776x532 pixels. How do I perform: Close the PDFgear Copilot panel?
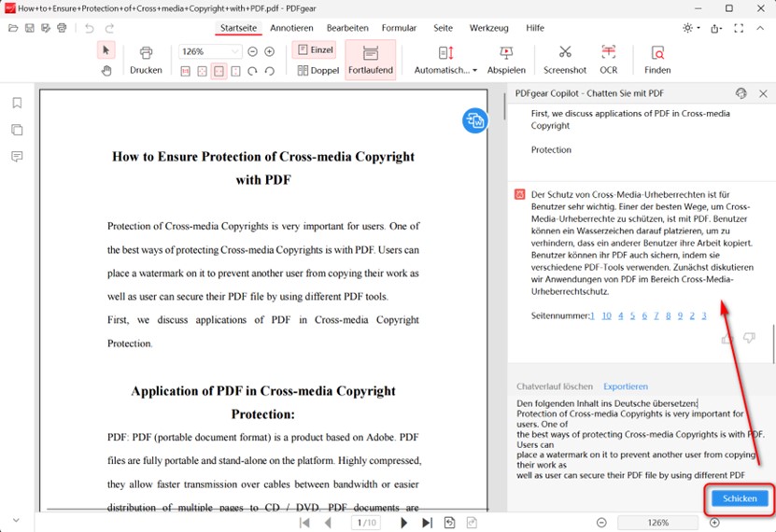[763, 93]
